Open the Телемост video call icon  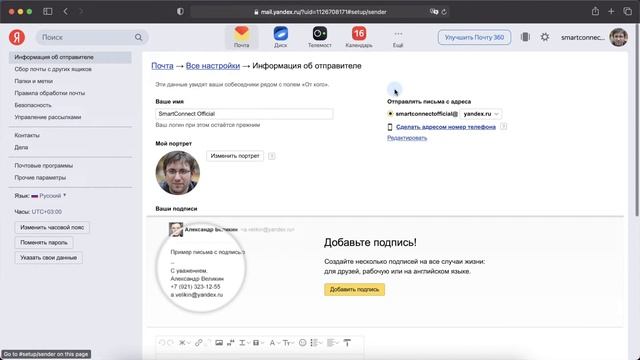(x=320, y=37)
